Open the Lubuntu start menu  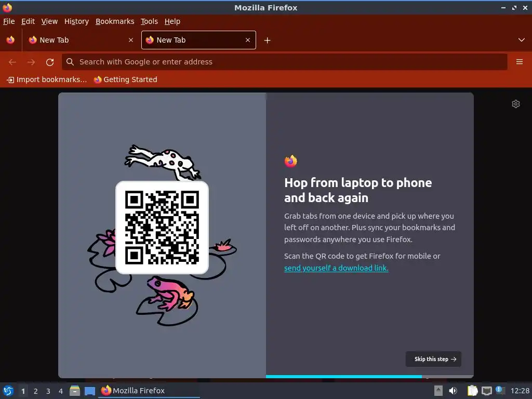pyautogui.click(x=8, y=391)
